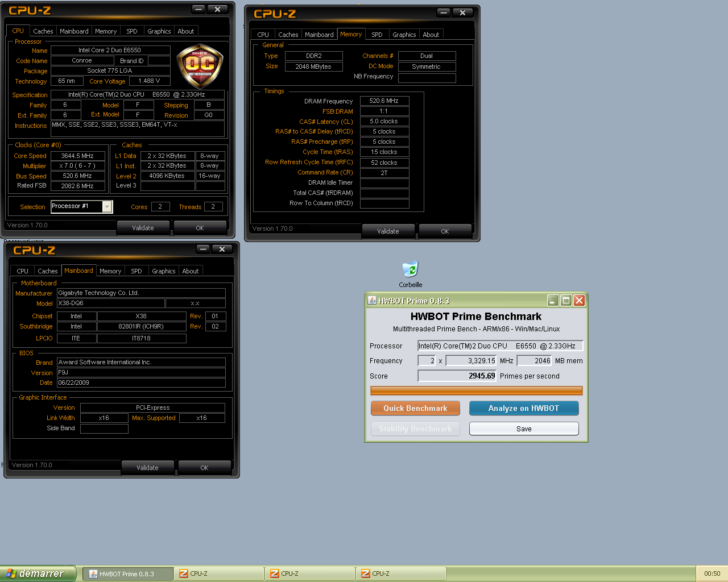The width and height of the screenshot is (728, 582).
Task: Switch to Memory tab in Mainboard window
Action: (110, 271)
